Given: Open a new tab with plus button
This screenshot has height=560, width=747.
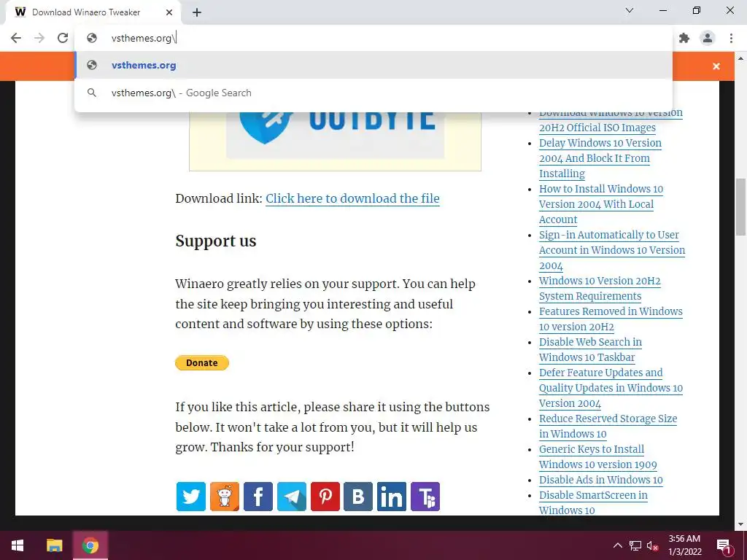Looking at the screenshot, I should pos(197,12).
